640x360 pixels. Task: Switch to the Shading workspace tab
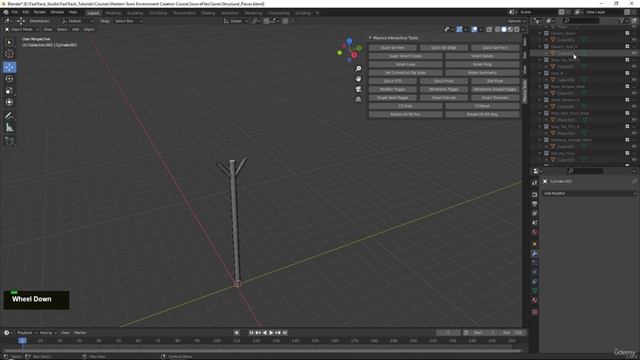point(208,13)
